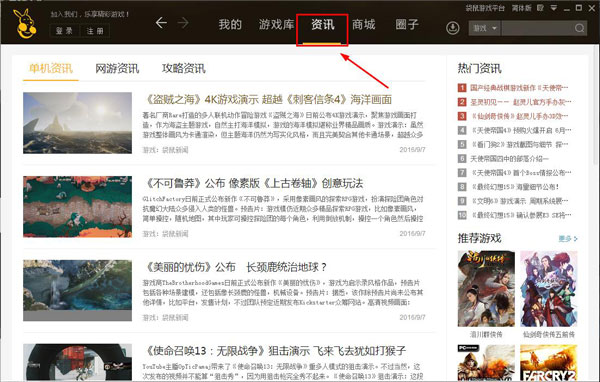Open the 《使命召唤13：无限战争》 article title
600x382 pixels.
(275, 351)
